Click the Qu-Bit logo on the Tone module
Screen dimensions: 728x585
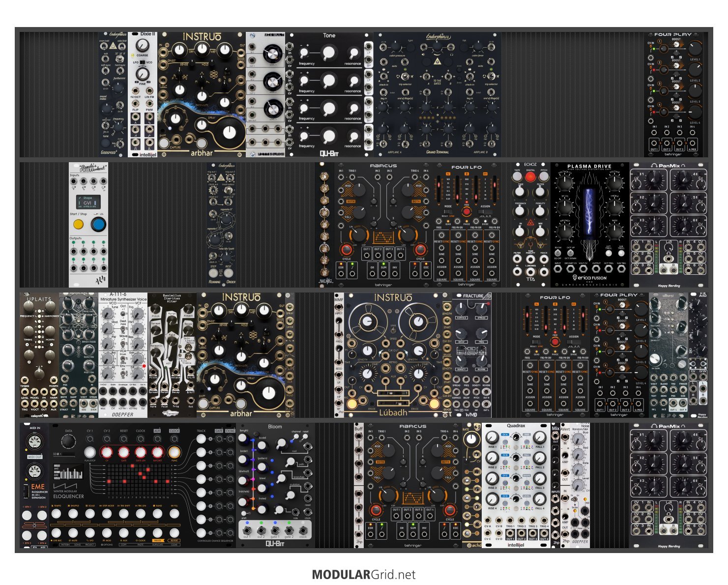click(329, 153)
